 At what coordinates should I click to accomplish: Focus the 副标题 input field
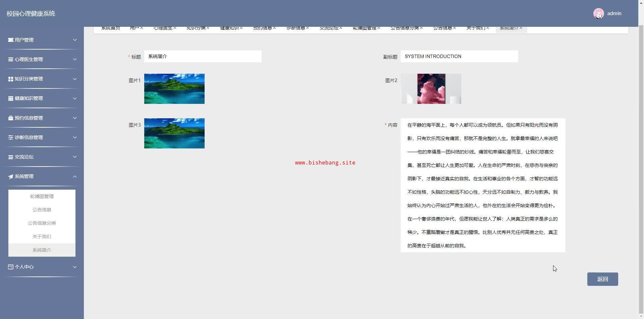point(460,56)
